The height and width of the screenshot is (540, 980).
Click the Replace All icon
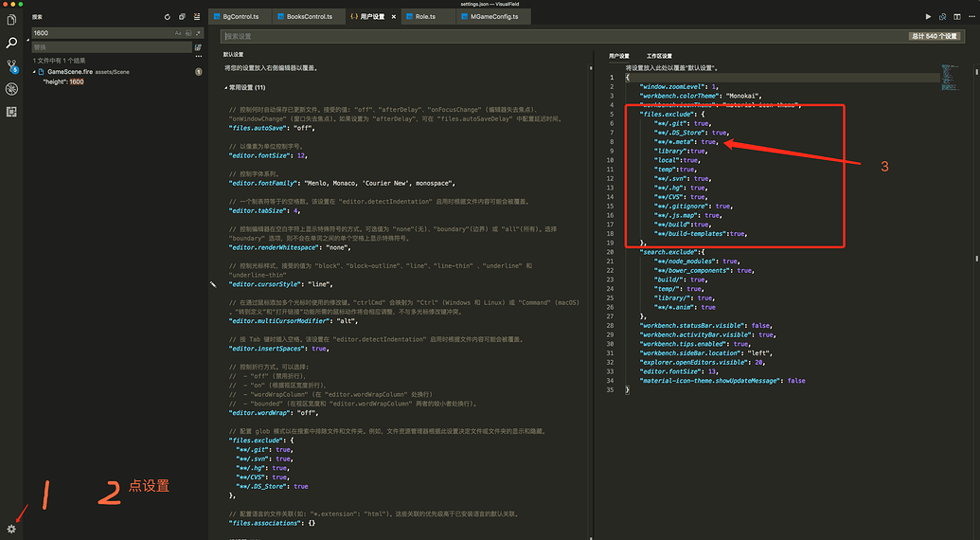tap(198, 46)
